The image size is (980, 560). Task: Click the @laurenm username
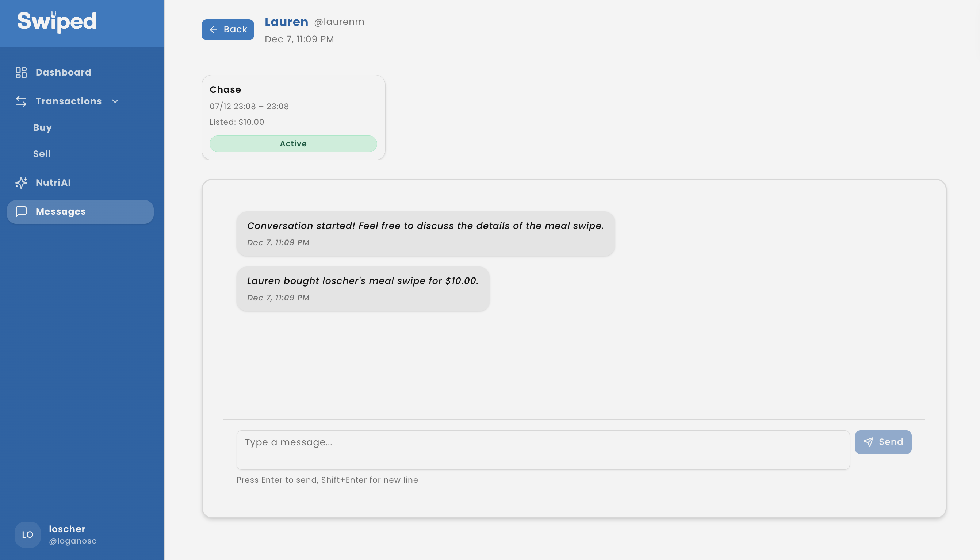339,22
